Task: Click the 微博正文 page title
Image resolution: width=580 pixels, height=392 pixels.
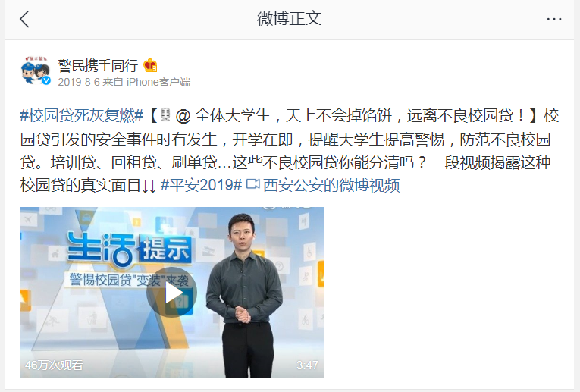Action: tap(290, 18)
